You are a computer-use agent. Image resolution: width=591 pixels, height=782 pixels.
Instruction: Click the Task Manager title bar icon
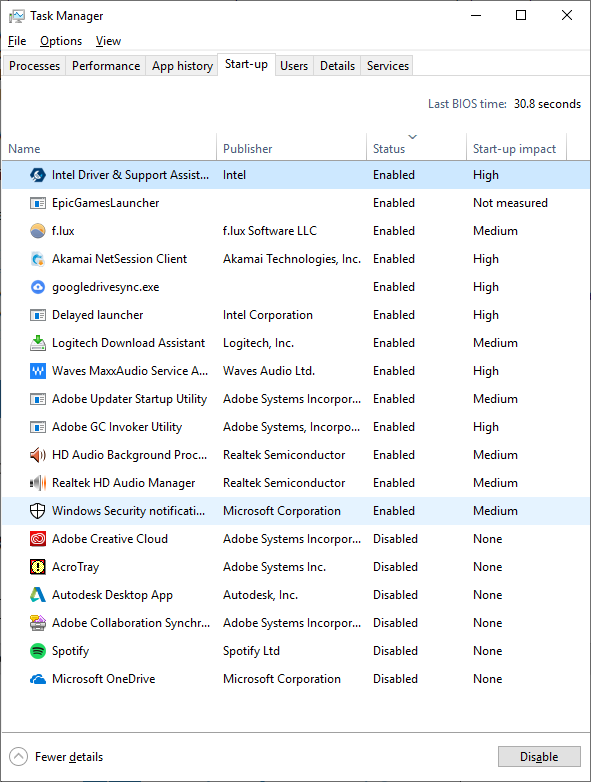coord(16,16)
